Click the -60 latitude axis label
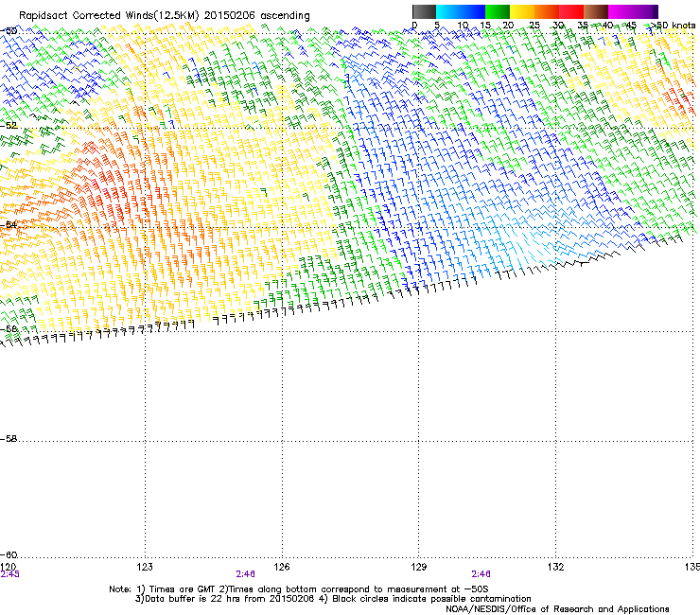This screenshot has width=700, height=615. coord(9,555)
